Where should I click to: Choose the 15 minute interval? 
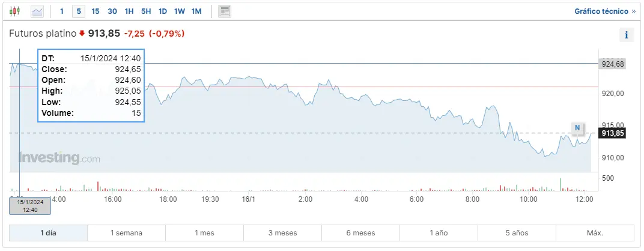tap(96, 11)
